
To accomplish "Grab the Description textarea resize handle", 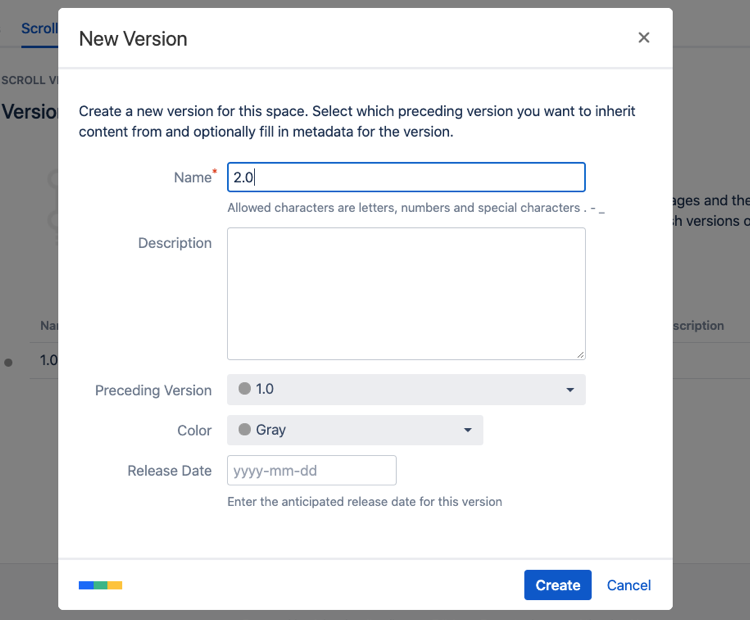I will coord(579,353).
